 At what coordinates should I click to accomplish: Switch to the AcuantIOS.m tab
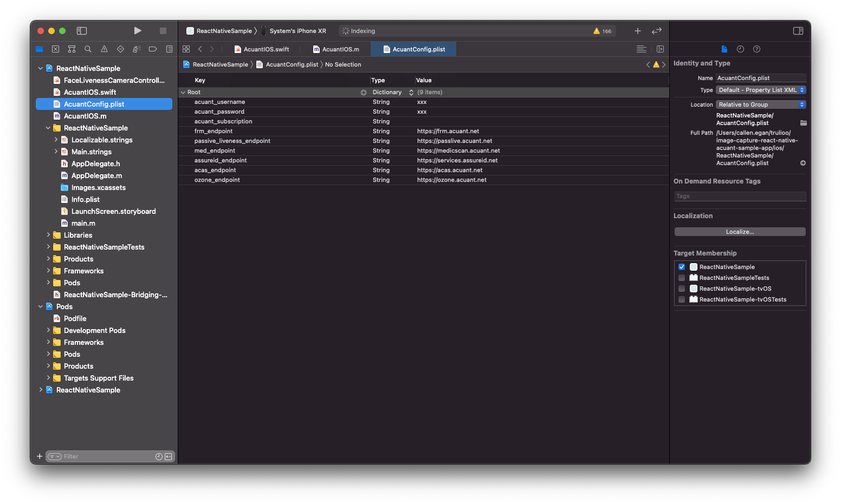[336, 49]
